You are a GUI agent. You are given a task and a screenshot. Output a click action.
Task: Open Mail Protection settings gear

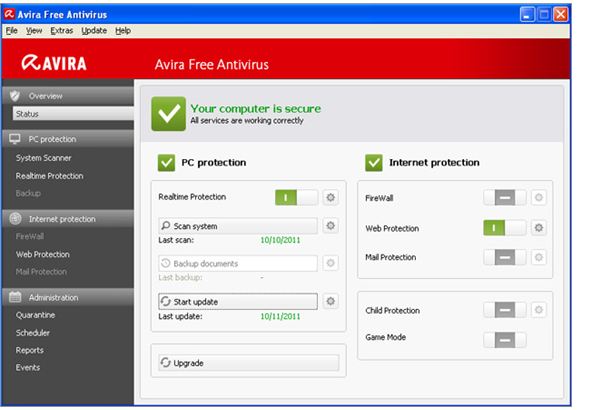click(539, 257)
